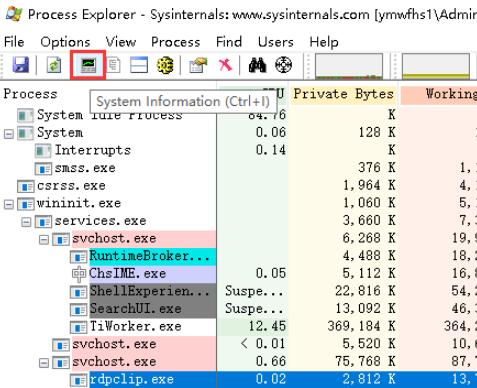Sort by the Private Bytes column header
The width and height of the screenshot is (477, 388).
coord(343,95)
